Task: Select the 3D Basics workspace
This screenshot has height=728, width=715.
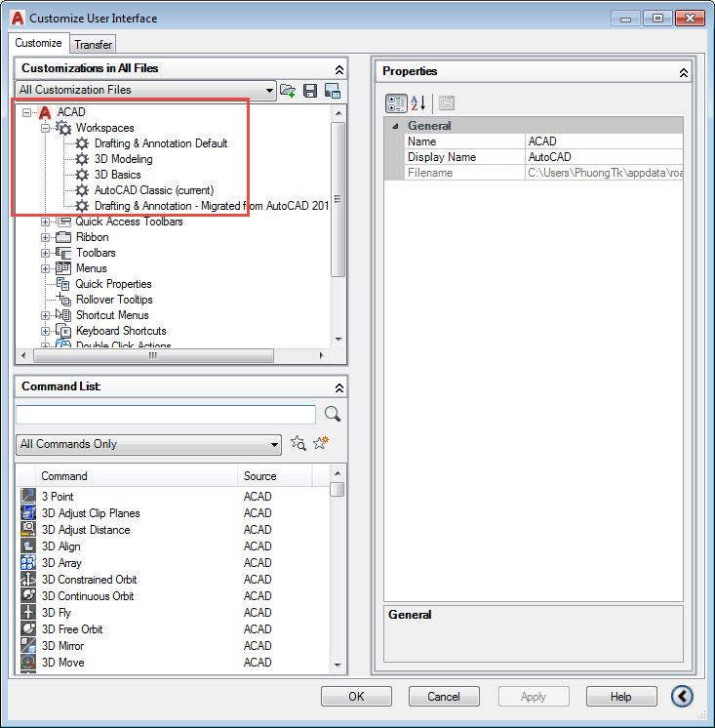Action: [118, 175]
